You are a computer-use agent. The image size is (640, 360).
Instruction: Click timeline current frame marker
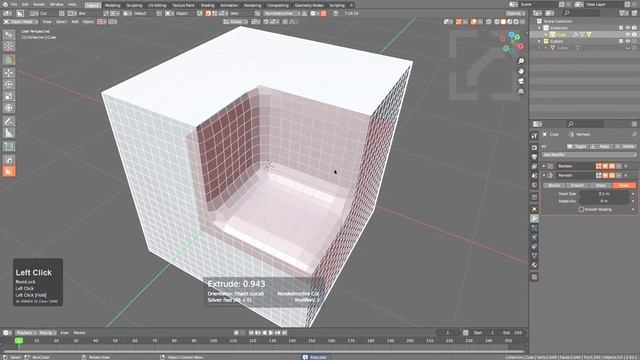click(x=19, y=340)
